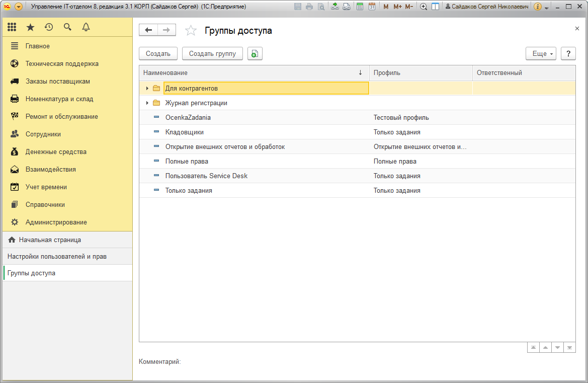Viewport: 588px width, 383px height.
Task: Click the copy-create green plus icon
Action: [255, 54]
